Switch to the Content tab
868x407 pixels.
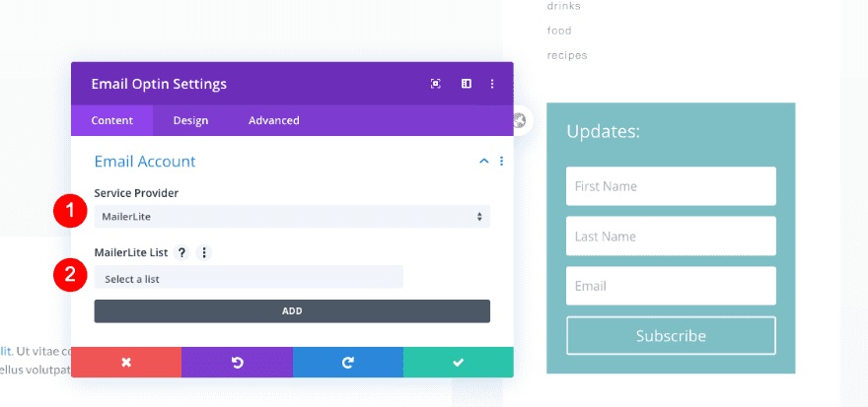point(111,120)
